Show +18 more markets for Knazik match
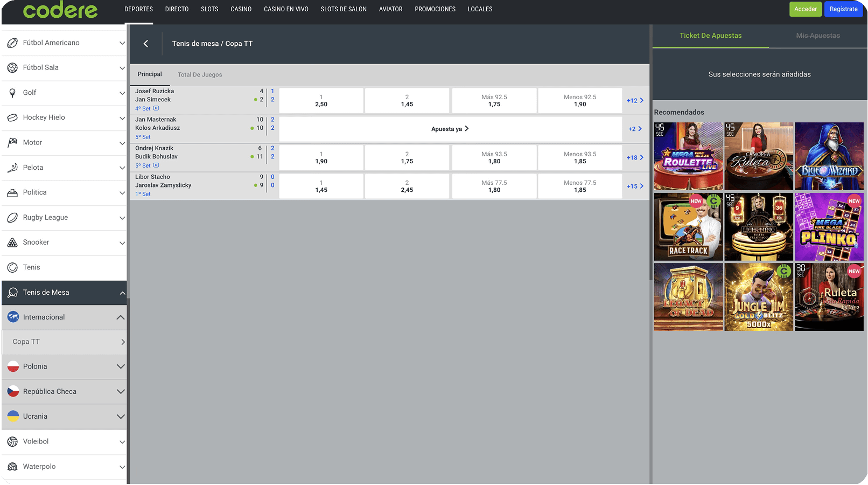The image size is (868, 485). pos(635,158)
